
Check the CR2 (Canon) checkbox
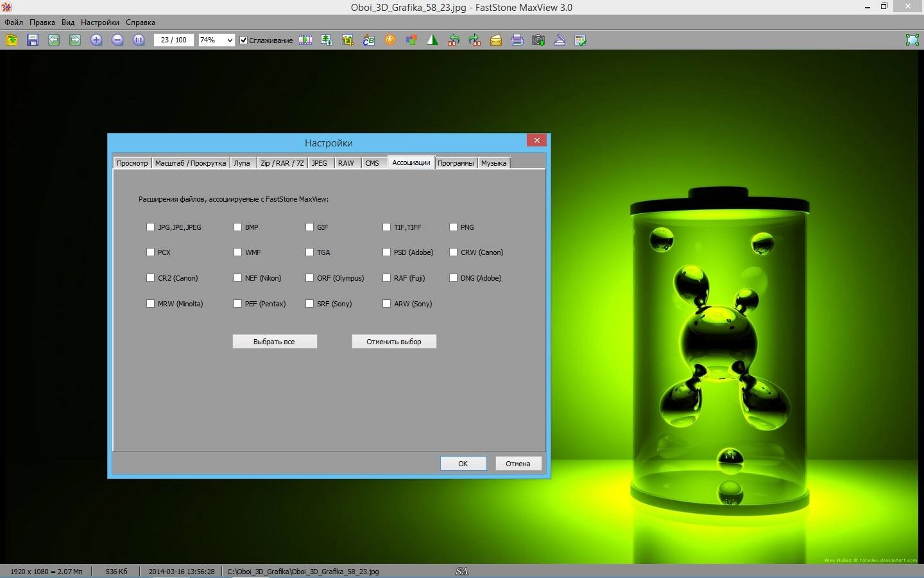tap(150, 278)
